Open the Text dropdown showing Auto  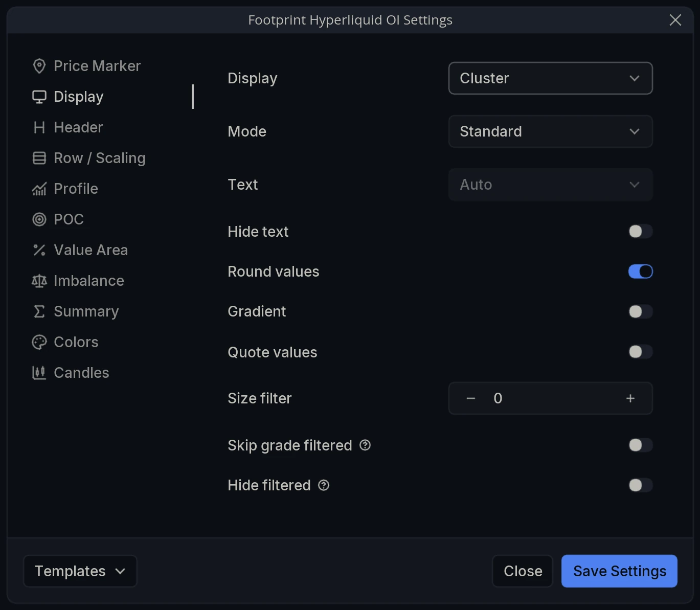pyautogui.click(x=551, y=185)
